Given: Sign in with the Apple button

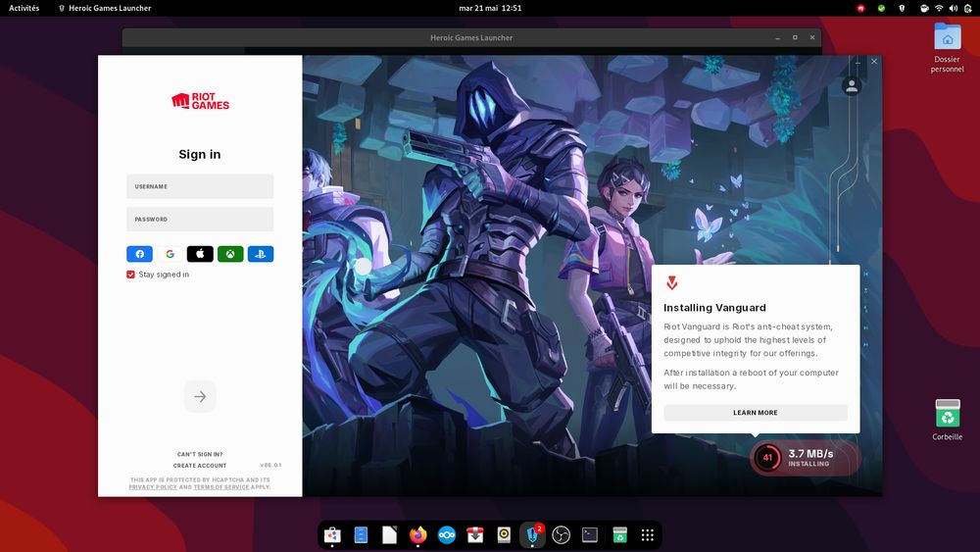Looking at the screenshot, I should pos(200,254).
